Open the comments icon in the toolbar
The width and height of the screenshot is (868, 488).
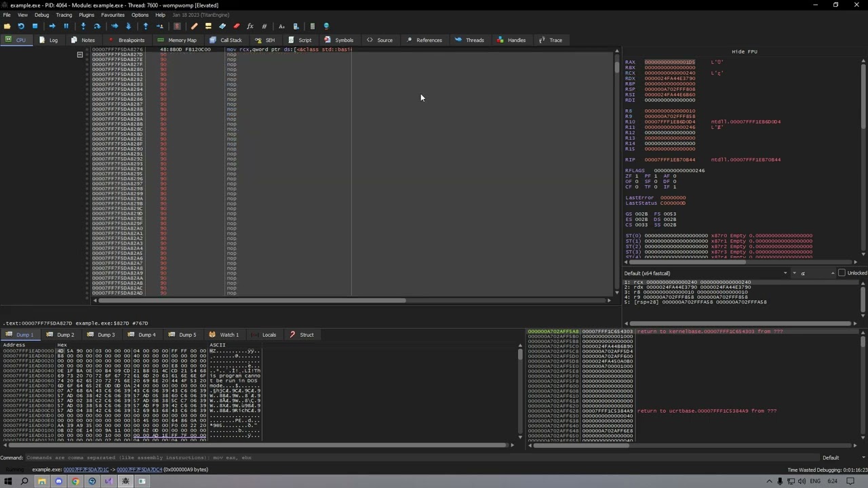coord(208,26)
